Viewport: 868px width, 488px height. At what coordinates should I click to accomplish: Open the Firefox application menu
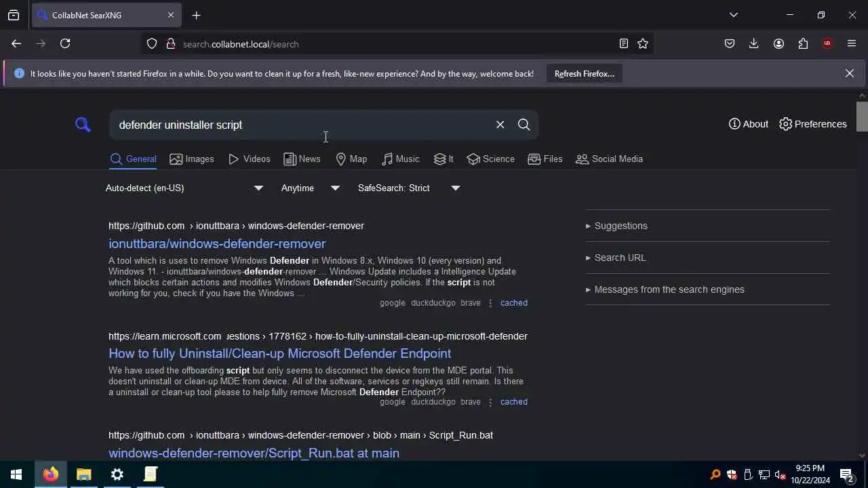coord(852,43)
